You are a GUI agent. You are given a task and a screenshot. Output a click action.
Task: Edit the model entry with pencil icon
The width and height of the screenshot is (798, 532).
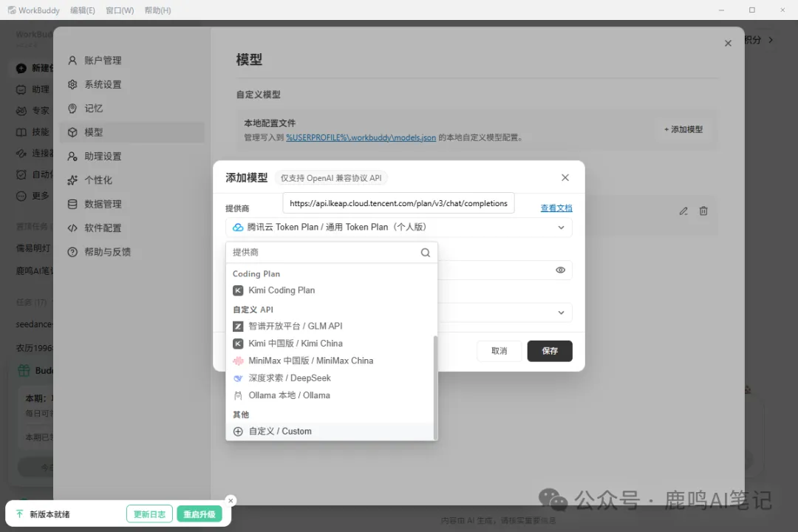683,211
